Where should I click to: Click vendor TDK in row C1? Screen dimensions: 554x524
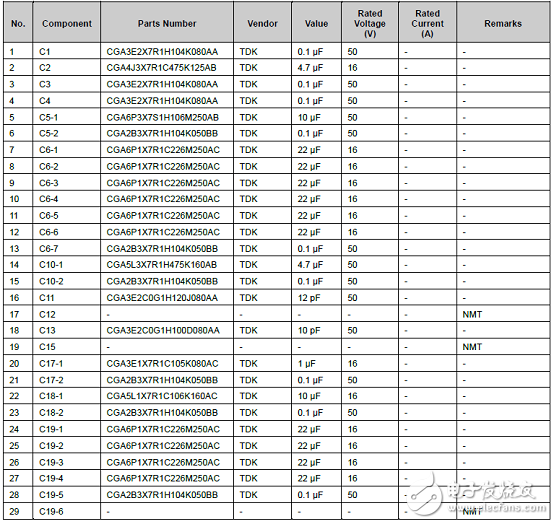click(248, 52)
